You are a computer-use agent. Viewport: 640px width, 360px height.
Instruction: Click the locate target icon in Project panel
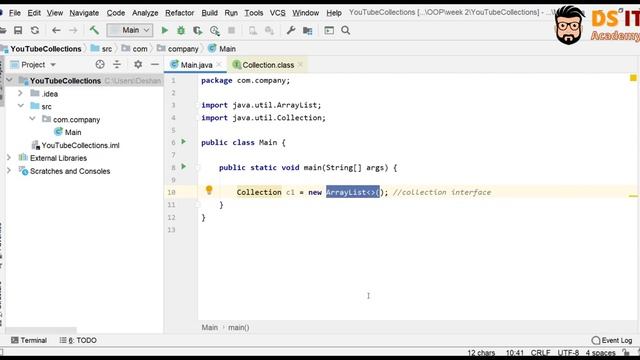100,64
